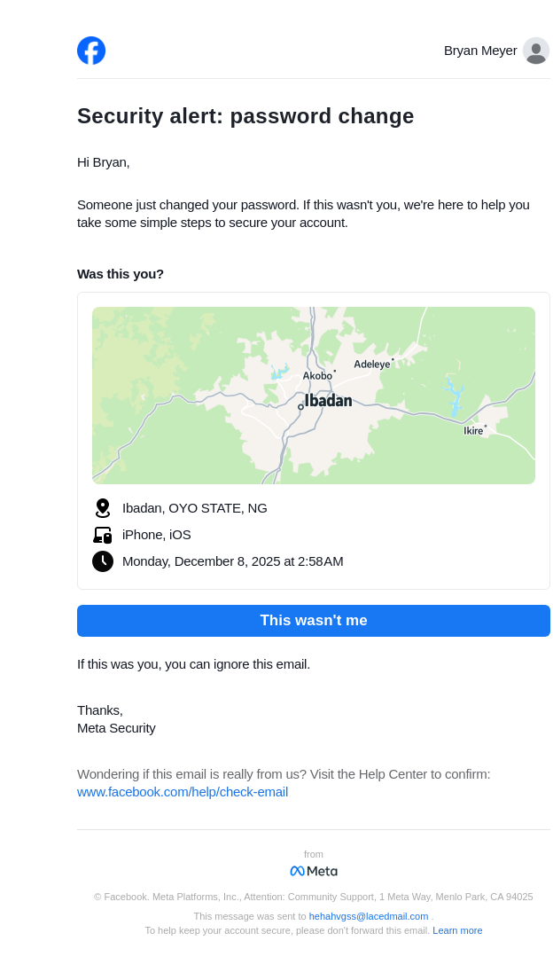The height and width of the screenshot is (980, 553).
Task: Click the hehahvgss@lacedmail.com email link
Action: coord(369,916)
